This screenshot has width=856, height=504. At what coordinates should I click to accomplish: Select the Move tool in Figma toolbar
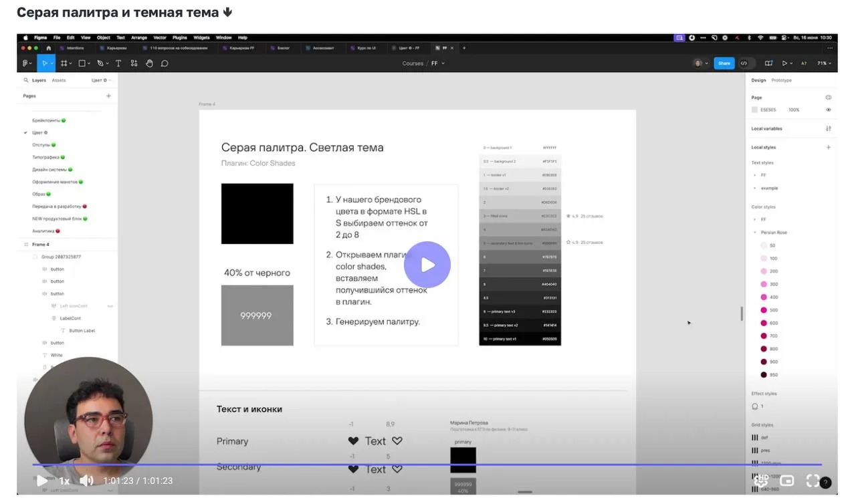[45, 63]
